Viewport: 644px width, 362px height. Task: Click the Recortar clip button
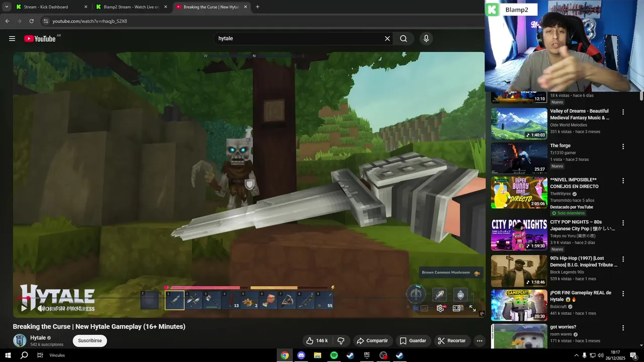pos(452,340)
